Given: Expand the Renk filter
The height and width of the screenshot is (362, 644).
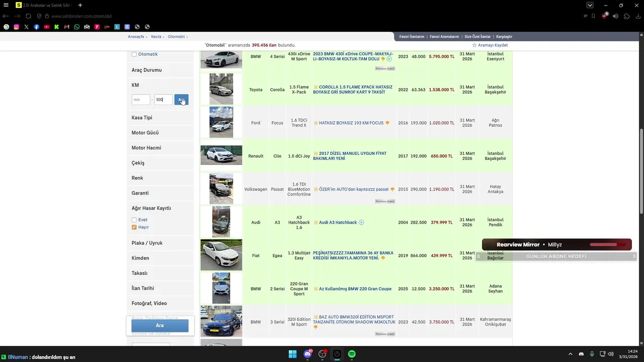Looking at the screenshot, I should pos(160,178).
